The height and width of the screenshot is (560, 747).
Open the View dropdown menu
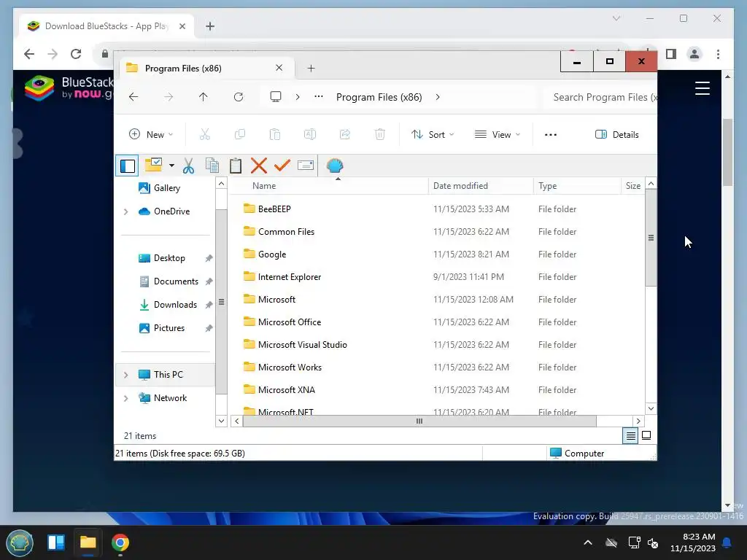click(x=498, y=135)
